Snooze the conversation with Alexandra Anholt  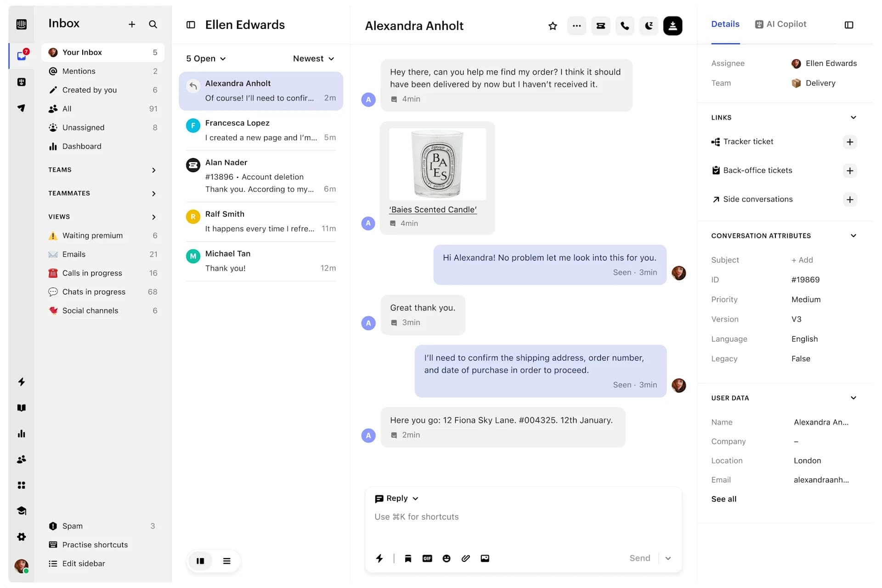[x=649, y=26]
